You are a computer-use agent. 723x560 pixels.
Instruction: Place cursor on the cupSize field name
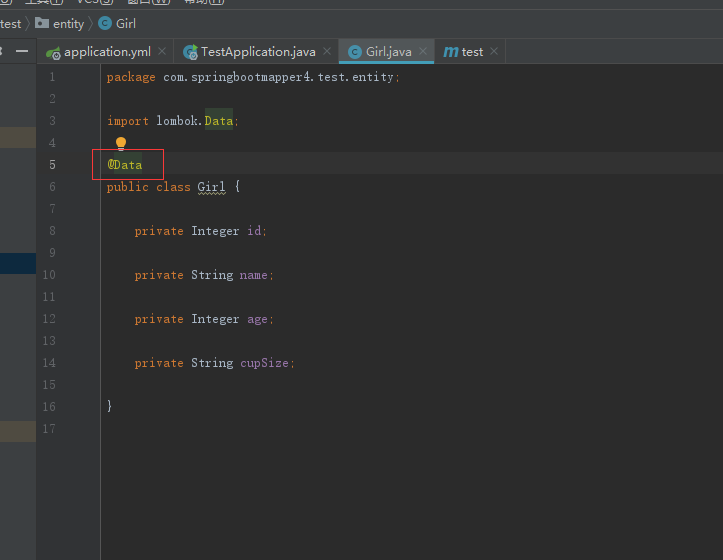pyautogui.click(x=266, y=363)
